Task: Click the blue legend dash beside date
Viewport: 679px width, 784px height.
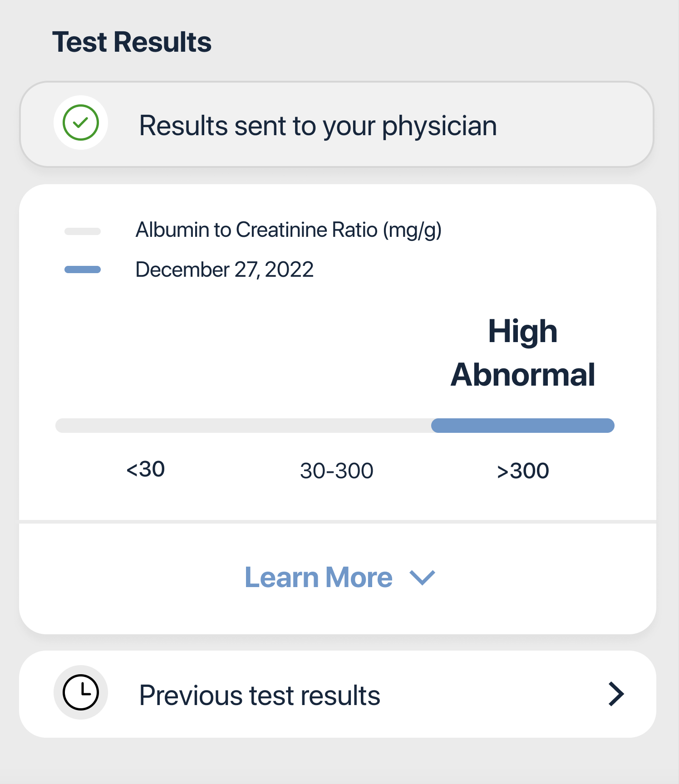Action: [x=83, y=269]
